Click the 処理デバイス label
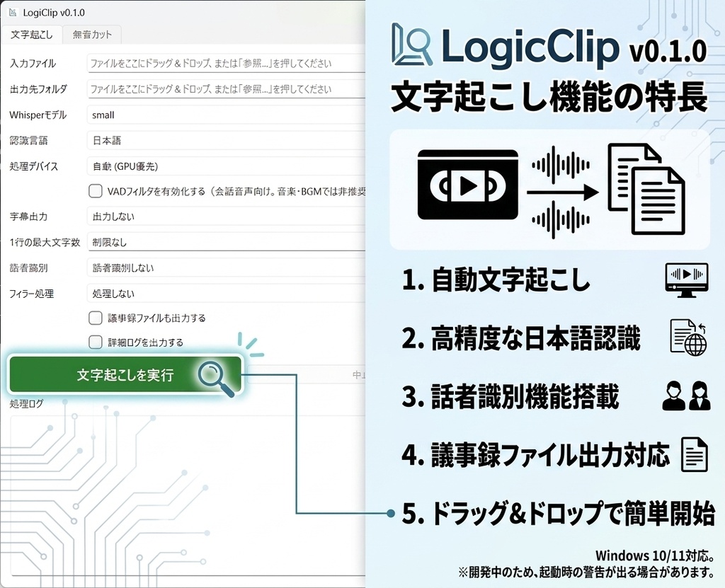The width and height of the screenshot is (725, 588). (x=34, y=166)
